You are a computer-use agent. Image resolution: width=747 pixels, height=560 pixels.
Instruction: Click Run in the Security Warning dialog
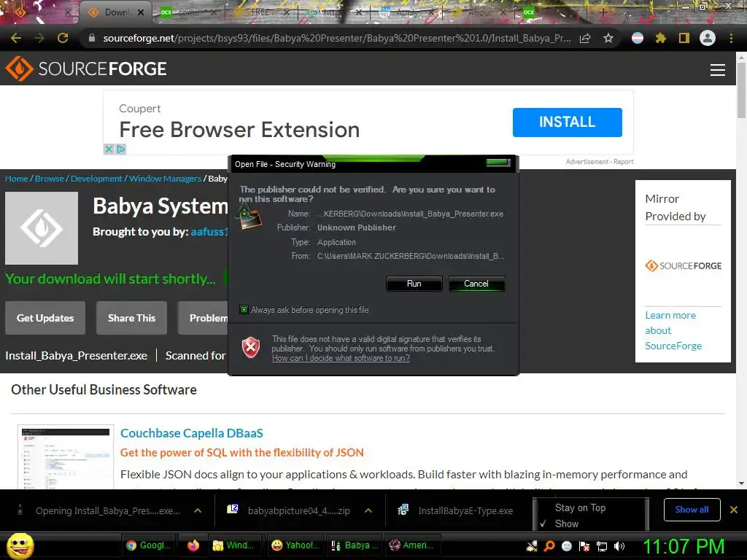414,284
